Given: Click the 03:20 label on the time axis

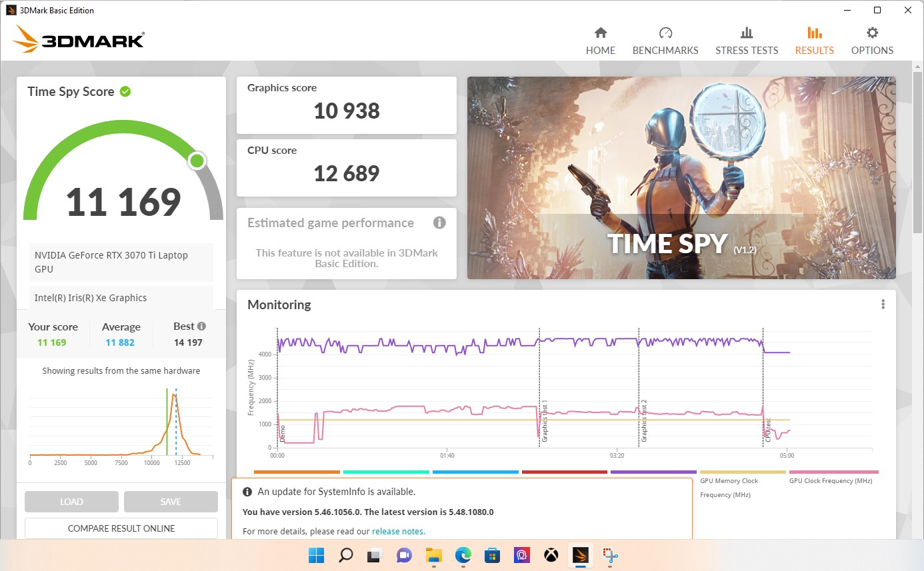Looking at the screenshot, I should click(x=617, y=456).
